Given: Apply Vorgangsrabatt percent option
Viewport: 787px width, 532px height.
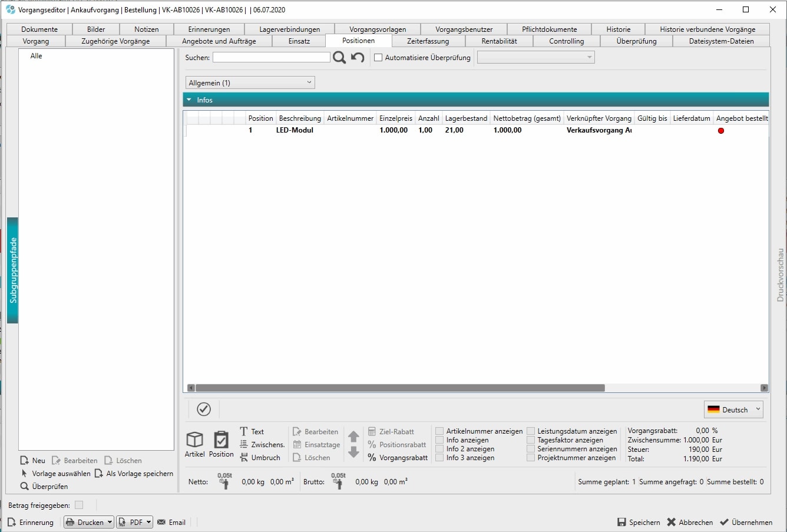Looking at the screenshot, I should [398, 457].
